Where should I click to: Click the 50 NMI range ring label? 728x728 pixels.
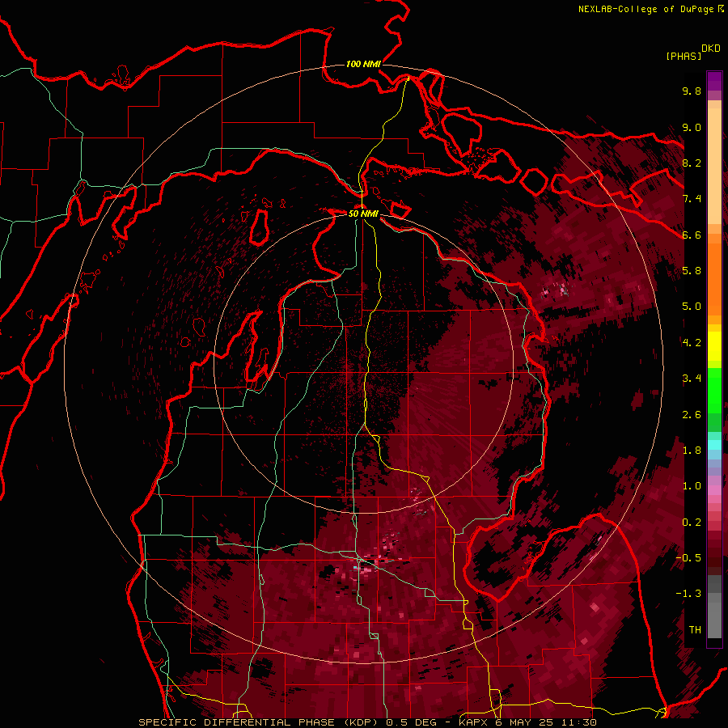pos(363,214)
